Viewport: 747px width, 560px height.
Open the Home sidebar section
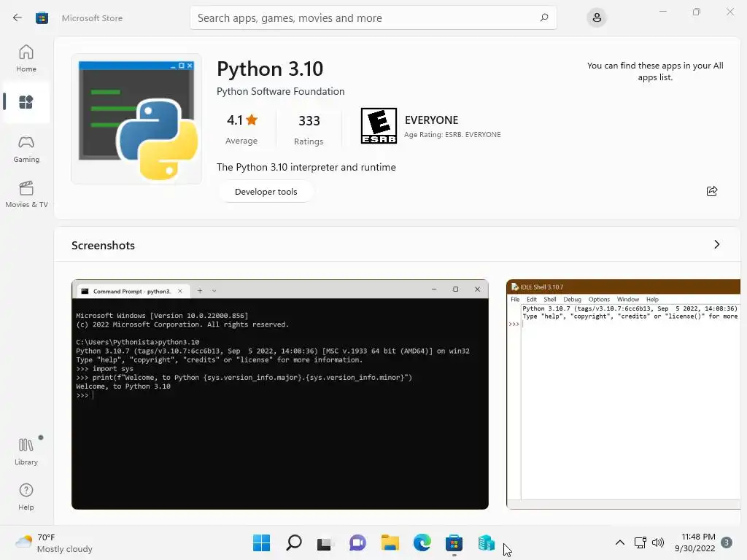point(26,58)
